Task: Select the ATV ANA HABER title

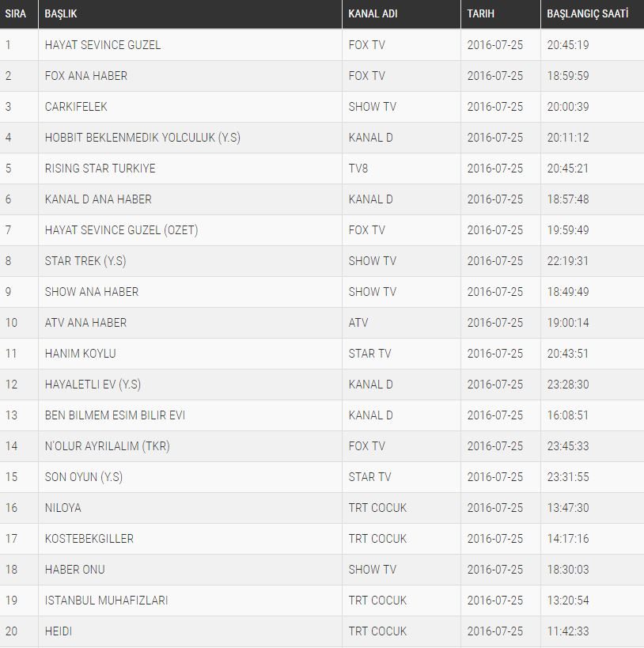Action: [x=85, y=322]
